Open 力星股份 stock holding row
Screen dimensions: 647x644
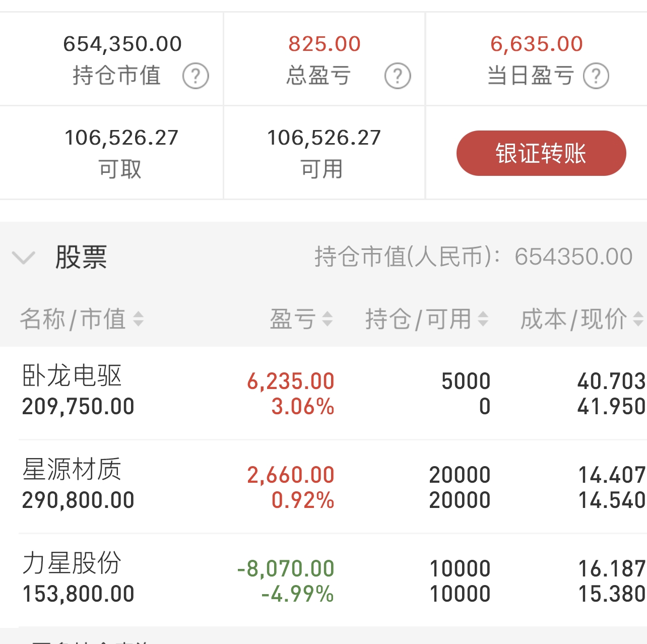[323, 580]
